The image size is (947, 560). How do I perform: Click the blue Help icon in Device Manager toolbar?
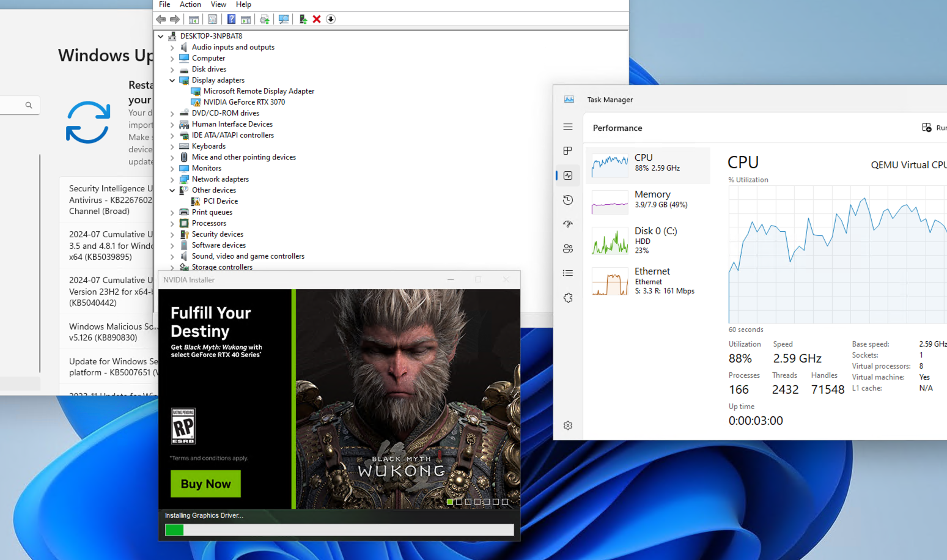pos(232,20)
